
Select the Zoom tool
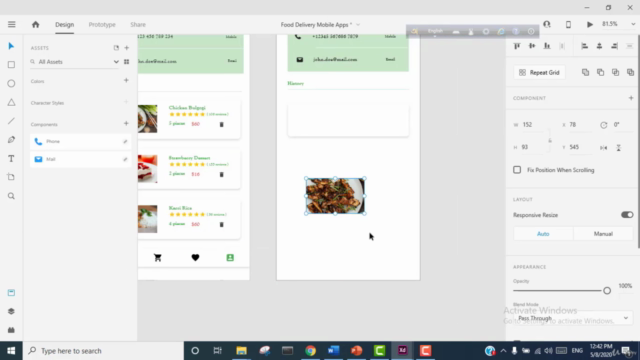point(11,196)
